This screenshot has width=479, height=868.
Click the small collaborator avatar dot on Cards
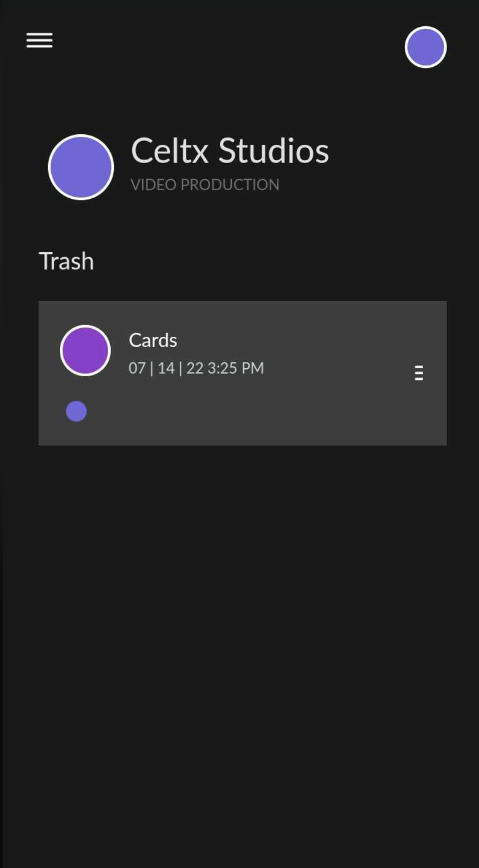pos(76,411)
